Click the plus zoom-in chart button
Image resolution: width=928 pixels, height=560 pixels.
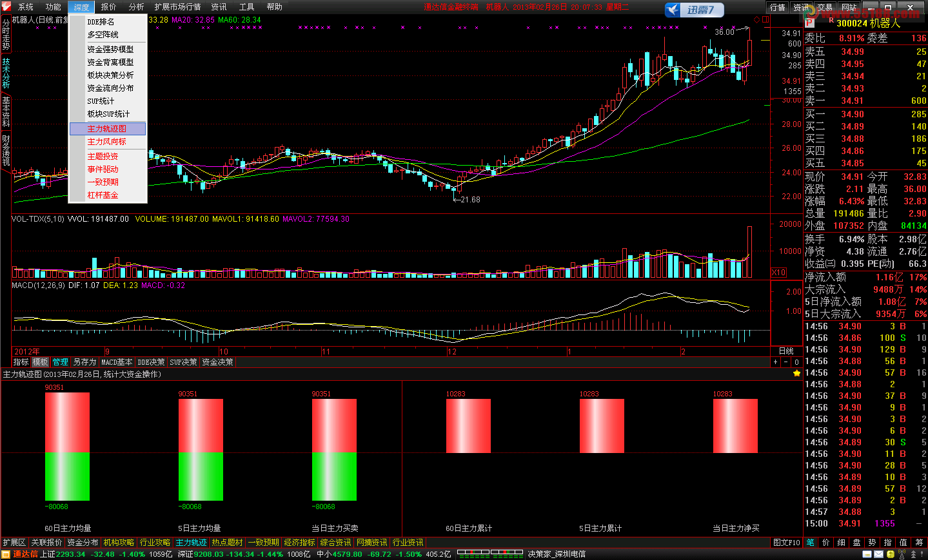pos(776,362)
